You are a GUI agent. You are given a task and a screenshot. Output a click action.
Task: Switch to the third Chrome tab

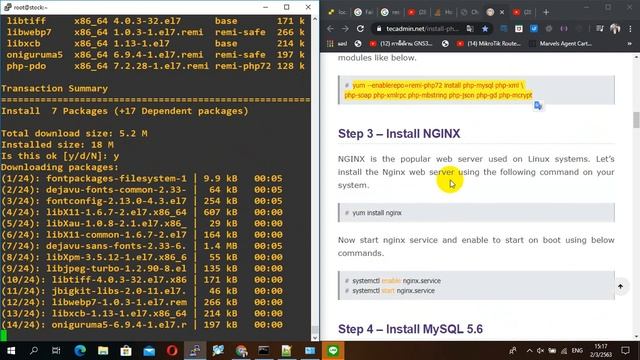(x=390, y=12)
